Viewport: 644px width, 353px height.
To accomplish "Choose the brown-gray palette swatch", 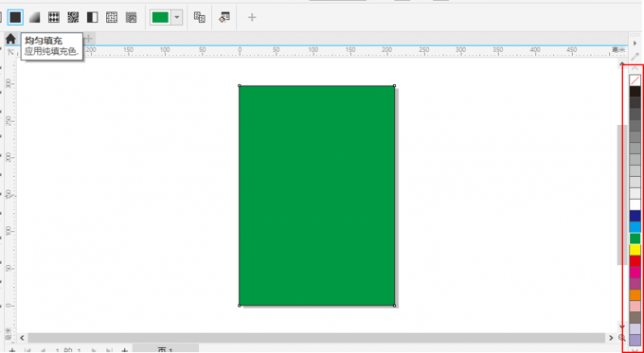I will 635,317.
